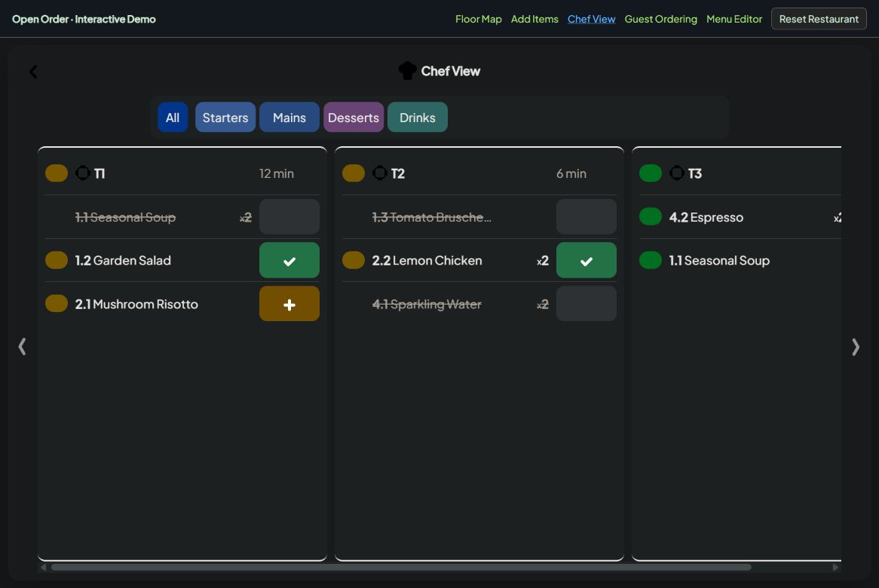Click the 4.2 Espresso item name
Viewport: 879px width, 588px height.
pos(706,217)
